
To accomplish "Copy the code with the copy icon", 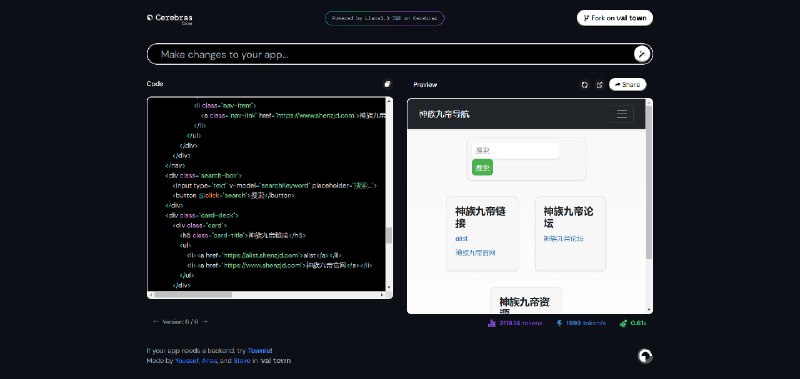I will [x=387, y=84].
